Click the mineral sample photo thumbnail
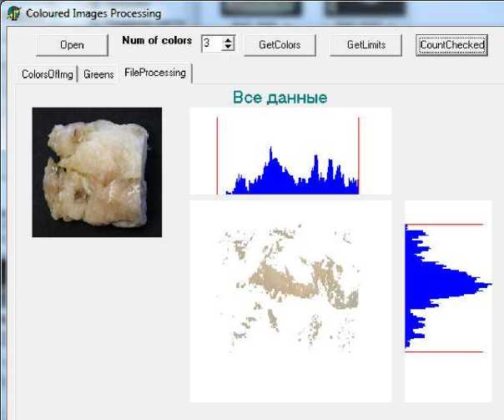 click(x=97, y=172)
